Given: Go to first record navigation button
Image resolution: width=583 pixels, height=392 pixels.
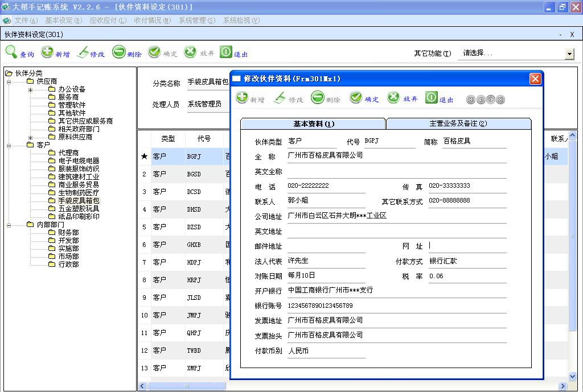Looking at the screenshot, I should tap(471, 100).
